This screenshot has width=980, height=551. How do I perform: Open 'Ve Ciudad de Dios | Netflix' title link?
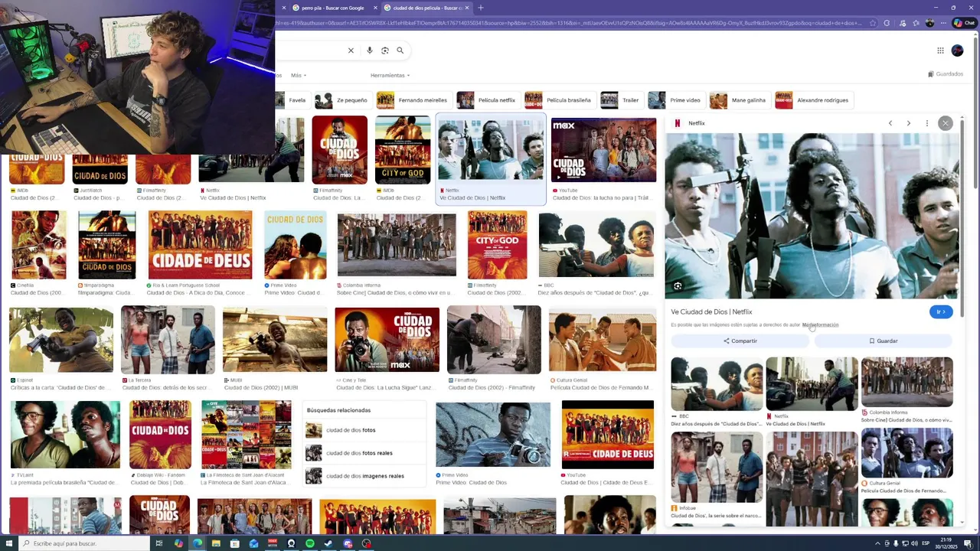(x=711, y=311)
